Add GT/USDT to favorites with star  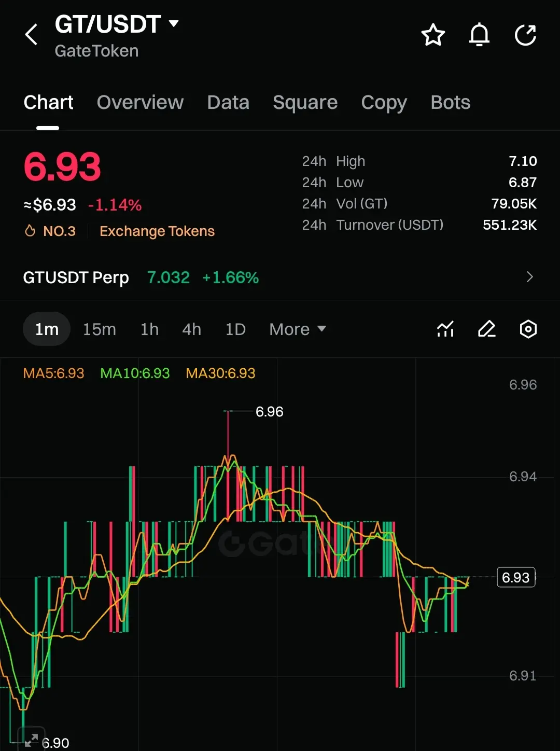pyautogui.click(x=433, y=35)
